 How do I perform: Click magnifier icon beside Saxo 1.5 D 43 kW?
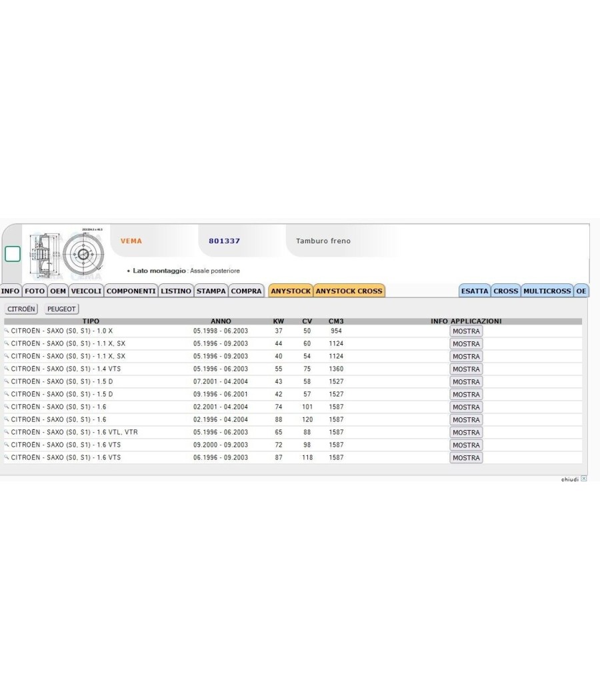point(7,381)
